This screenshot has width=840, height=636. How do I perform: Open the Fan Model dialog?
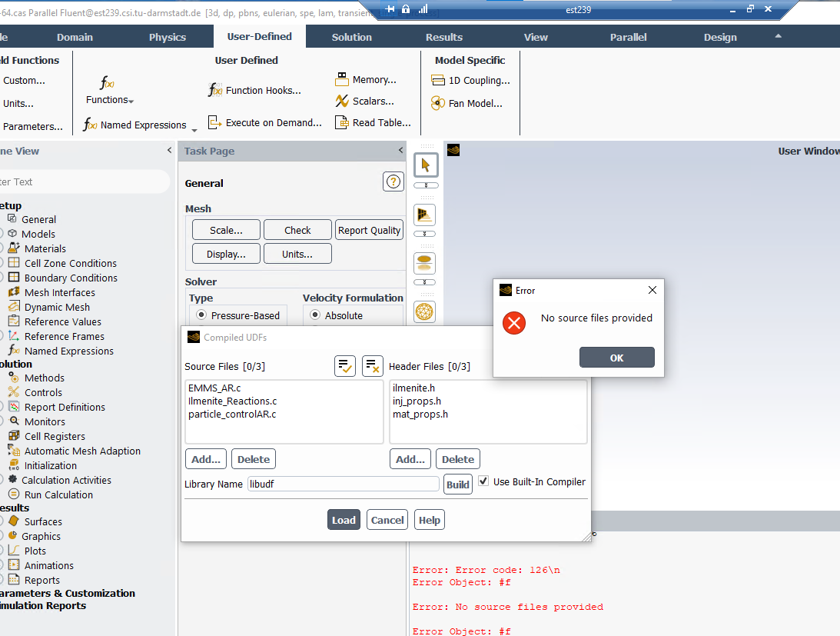click(x=438, y=104)
